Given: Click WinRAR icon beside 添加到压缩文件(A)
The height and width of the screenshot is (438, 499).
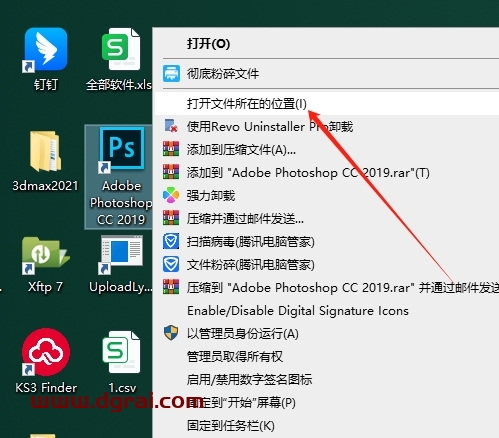Looking at the screenshot, I should coord(171,149).
